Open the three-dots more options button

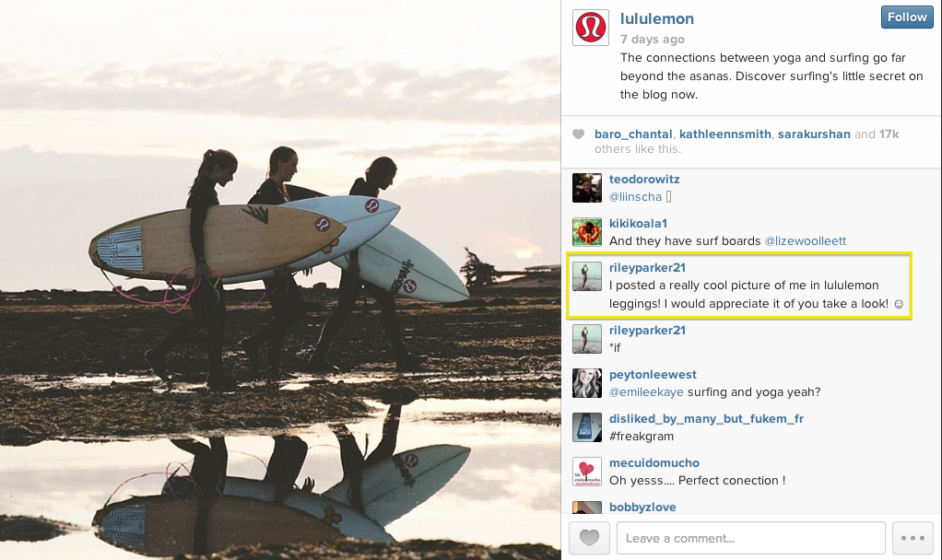click(913, 538)
